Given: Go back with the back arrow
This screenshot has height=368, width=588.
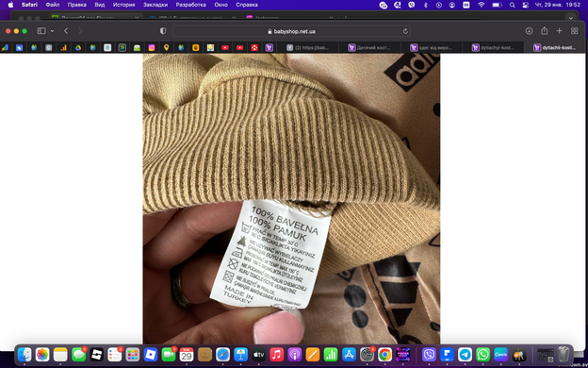Looking at the screenshot, I should (66, 31).
